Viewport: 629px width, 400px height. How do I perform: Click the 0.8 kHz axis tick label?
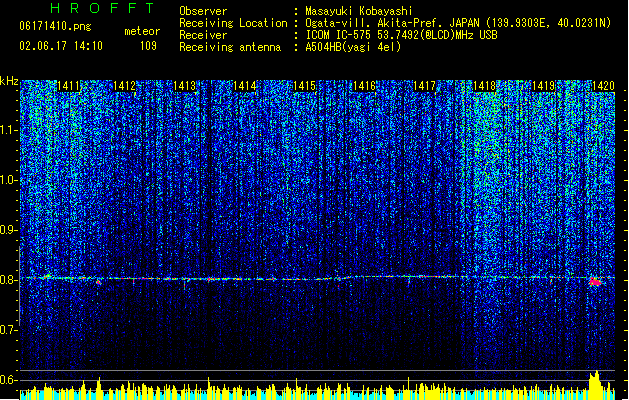[9, 279]
